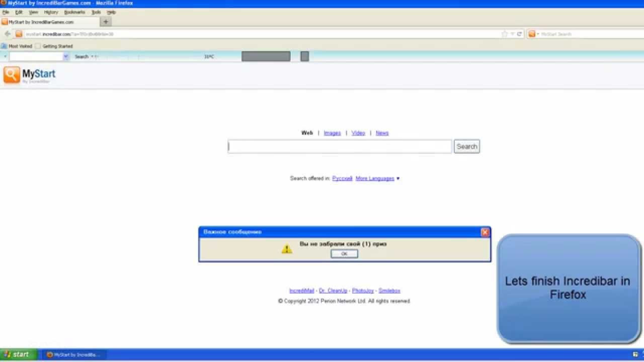The height and width of the screenshot is (362, 644).
Task: Reload the page with the refresh icon
Action: tap(519, 34)
